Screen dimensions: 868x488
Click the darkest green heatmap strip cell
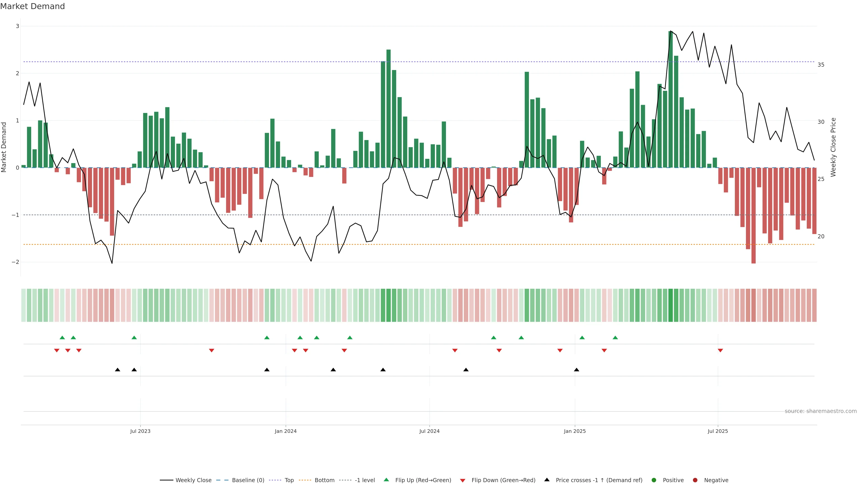point(670,305)
